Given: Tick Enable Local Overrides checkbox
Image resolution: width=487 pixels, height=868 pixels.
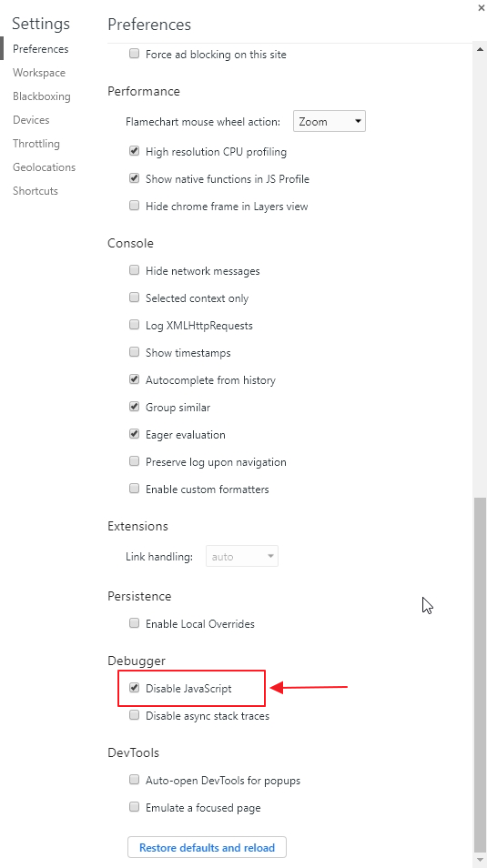Looking at the screenshot, I should [x=134, y=623].
